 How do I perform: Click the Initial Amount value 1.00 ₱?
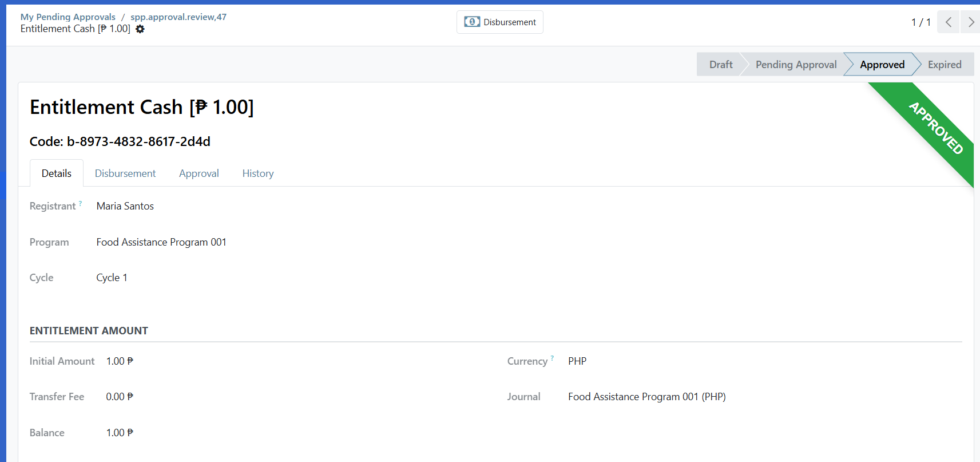click(120, 361)
